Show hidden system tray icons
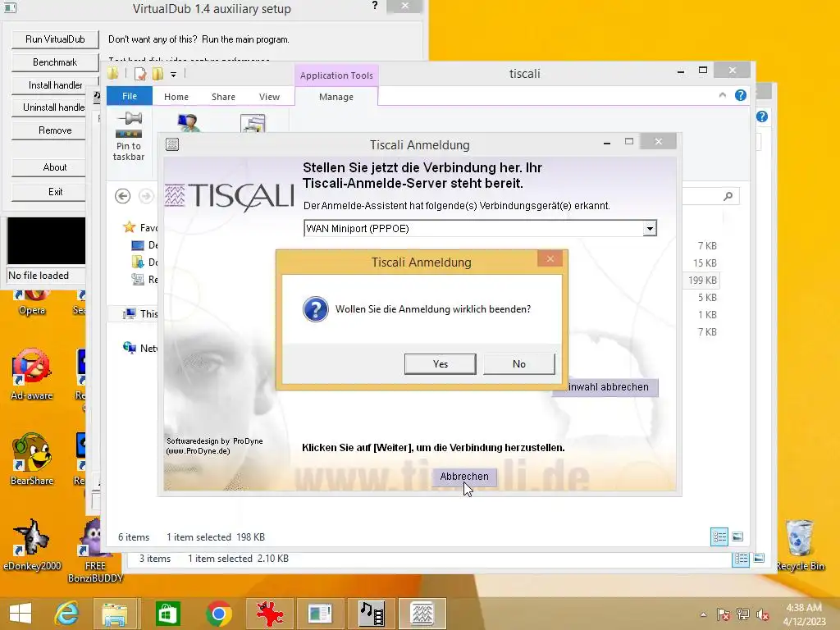The image size is (840, 630). point(703,614)
